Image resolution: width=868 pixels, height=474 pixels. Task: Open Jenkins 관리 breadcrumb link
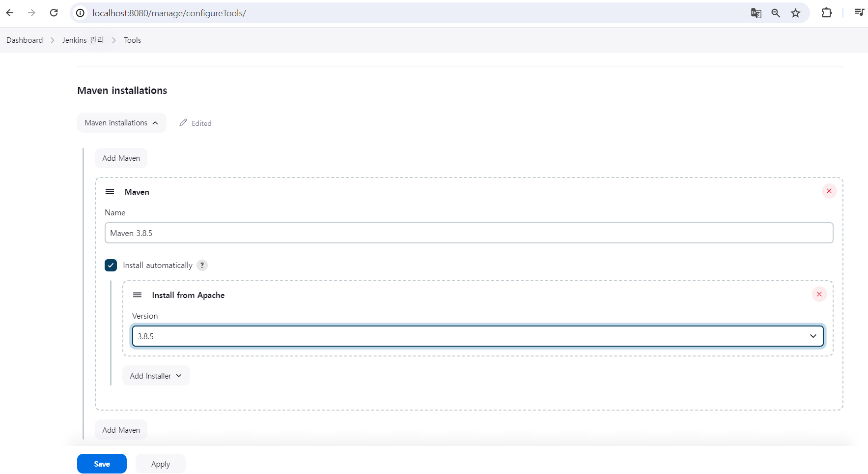click(x=83, y=40)
